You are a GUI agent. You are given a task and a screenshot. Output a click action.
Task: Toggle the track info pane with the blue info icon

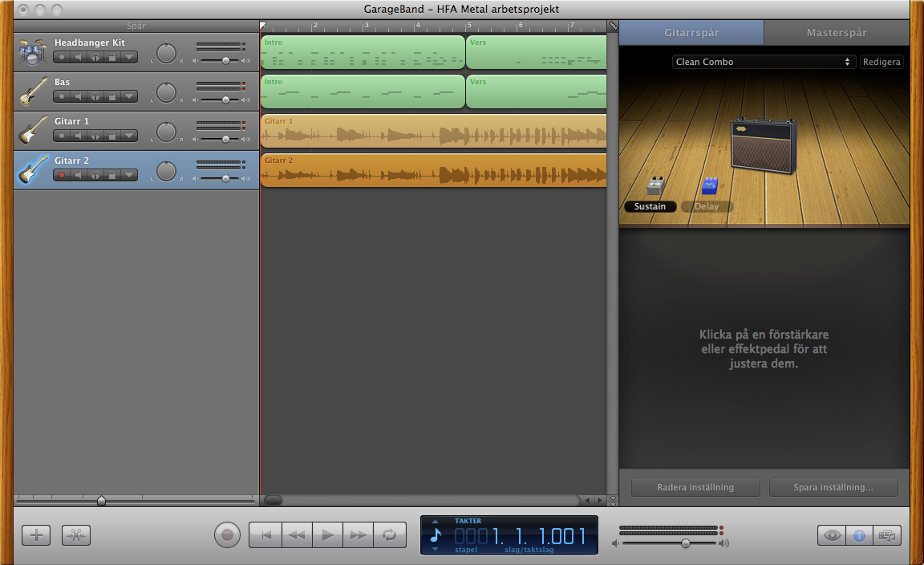point(859,535)
